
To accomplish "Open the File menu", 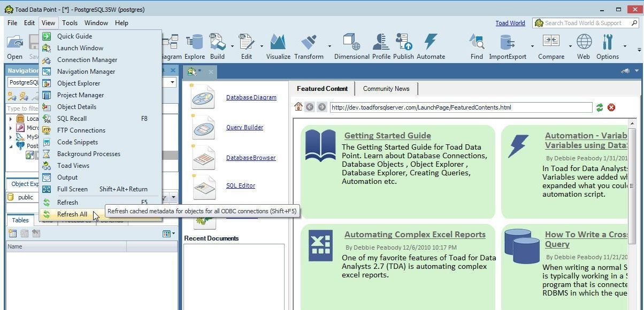I will click(x=12, y=23).
